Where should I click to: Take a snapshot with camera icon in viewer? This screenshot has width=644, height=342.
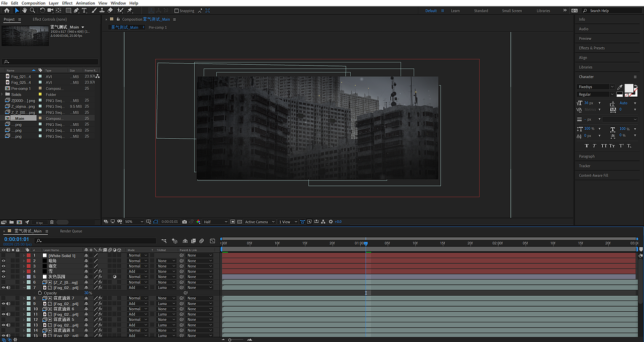pyautogui.click(x=185, y=222)
